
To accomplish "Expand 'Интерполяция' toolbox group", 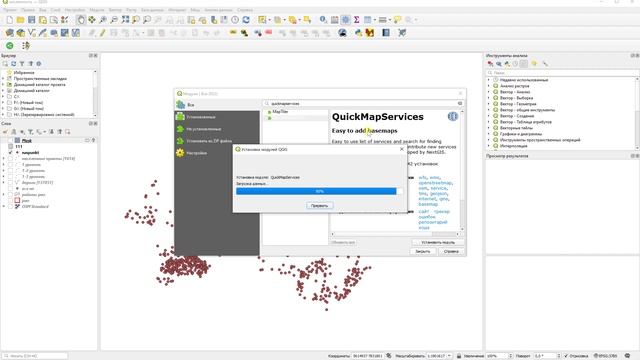I will point(489,146).
